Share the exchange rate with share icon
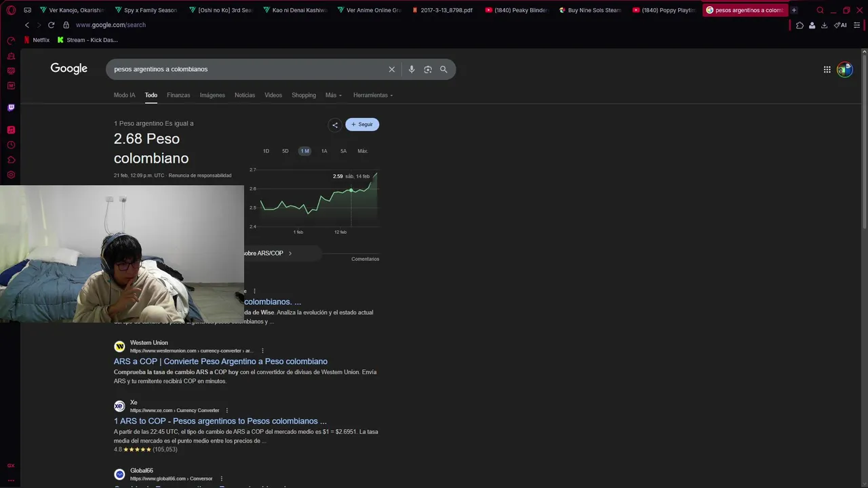This screenshot has width=868, height=488. pos(334,125)
